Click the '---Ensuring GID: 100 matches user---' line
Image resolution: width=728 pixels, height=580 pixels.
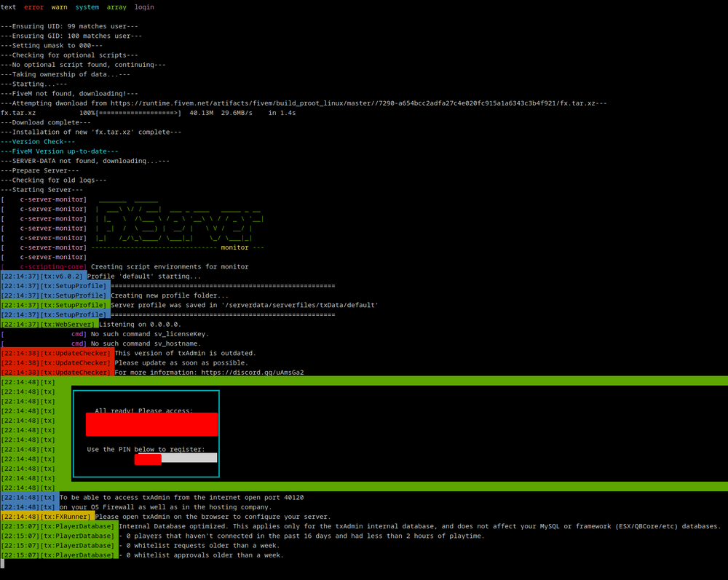tap(71, 36)
